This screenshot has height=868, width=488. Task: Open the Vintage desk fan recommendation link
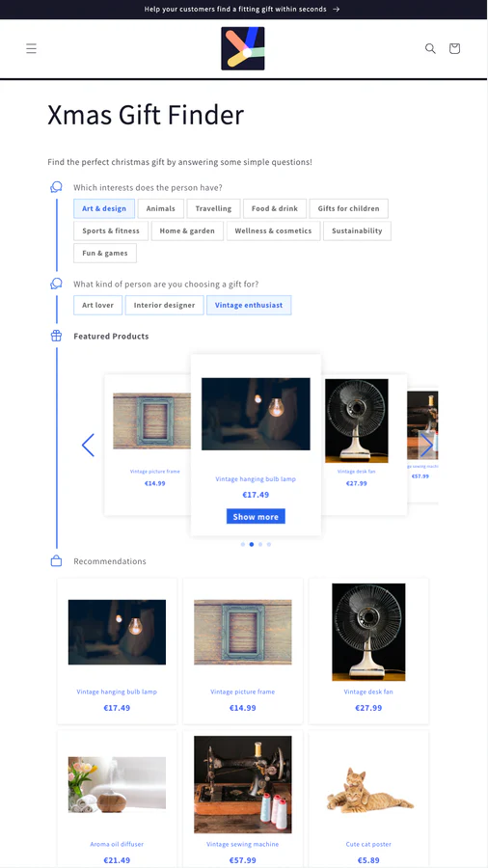[368, 692]
